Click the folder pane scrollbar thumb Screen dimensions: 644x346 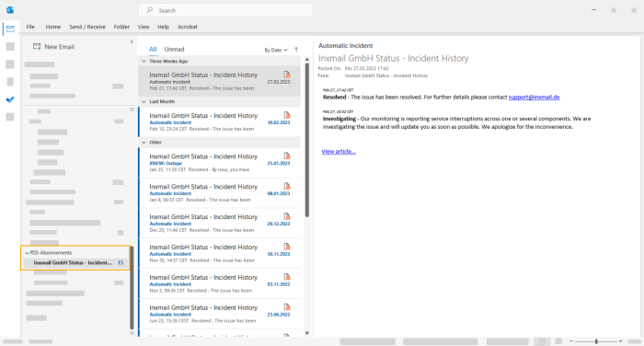[x=132, y=288]
